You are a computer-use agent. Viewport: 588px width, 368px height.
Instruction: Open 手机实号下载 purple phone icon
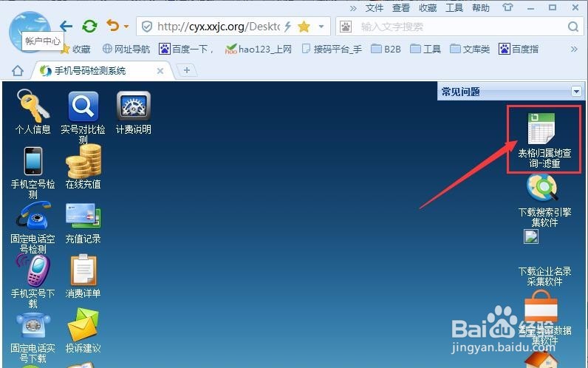(x=33, y=271)
